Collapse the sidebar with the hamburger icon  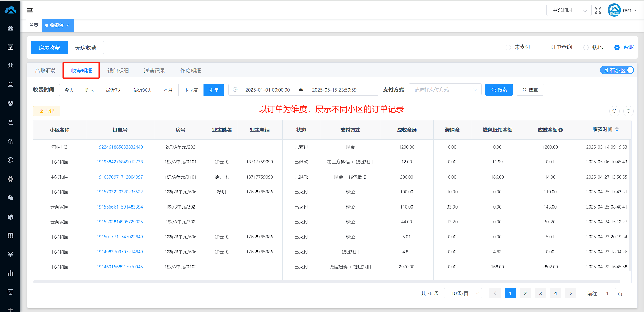[30, 10]
